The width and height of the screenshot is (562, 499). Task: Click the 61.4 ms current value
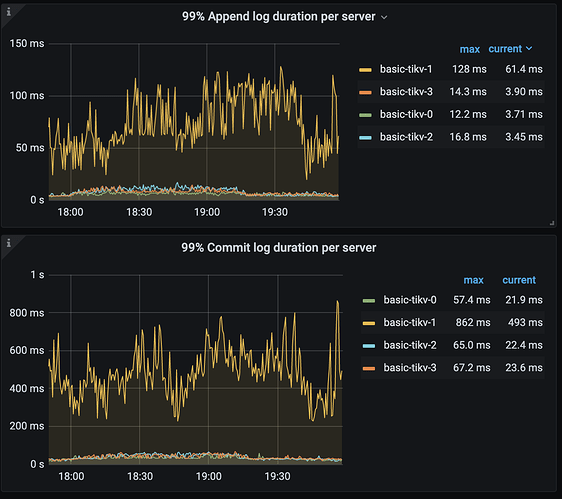[524, 69]
